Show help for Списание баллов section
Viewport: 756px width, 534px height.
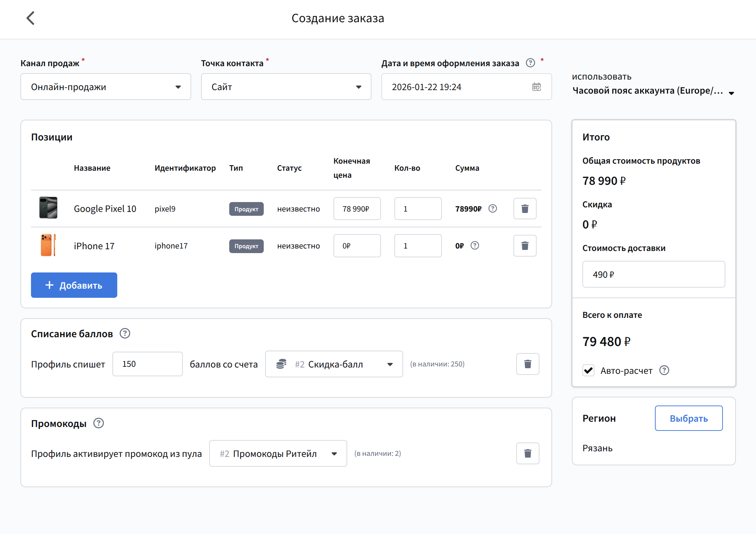click(x=125, y=333)
